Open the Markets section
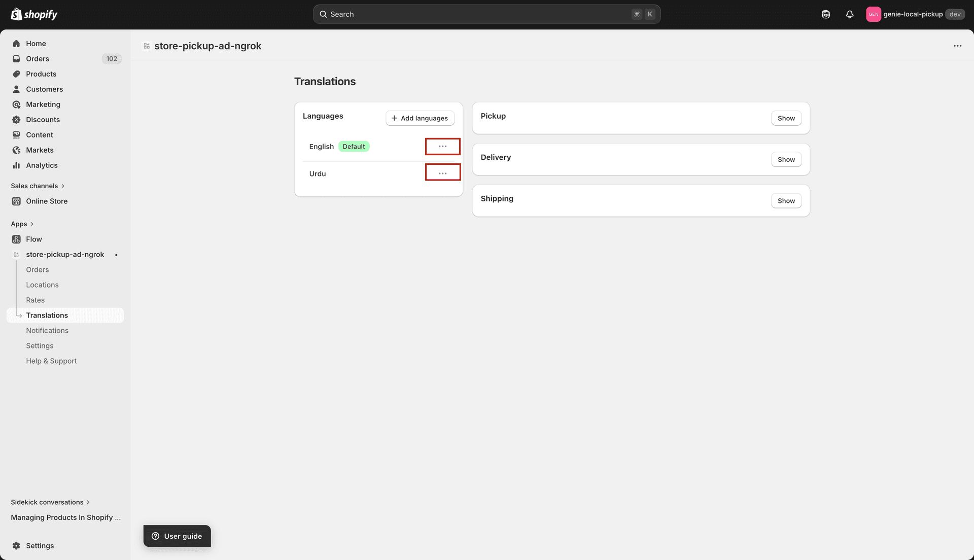The width and height of the screenshot is (974, 560). (40, 150)
